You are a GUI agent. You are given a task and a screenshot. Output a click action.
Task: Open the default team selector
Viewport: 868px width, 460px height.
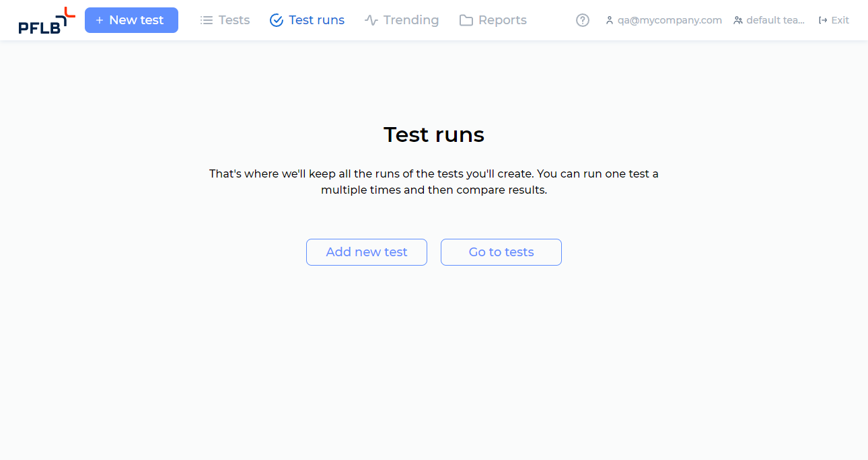(x=769, y=20)
